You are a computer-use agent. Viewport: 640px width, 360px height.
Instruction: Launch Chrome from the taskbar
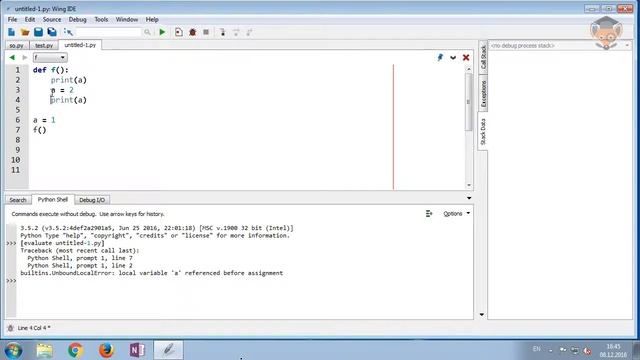coord(76,350)
